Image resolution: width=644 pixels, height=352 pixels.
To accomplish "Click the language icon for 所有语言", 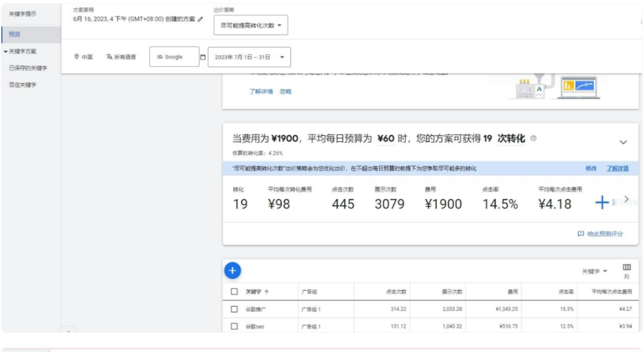I will [109, 56].
